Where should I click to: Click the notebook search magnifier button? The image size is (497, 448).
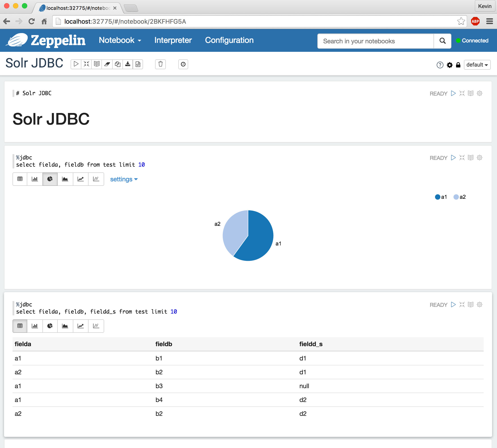coord(442,41)
